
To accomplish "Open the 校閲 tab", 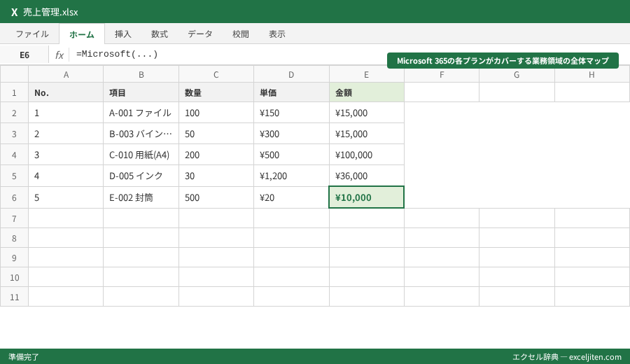I will (241, 34).
